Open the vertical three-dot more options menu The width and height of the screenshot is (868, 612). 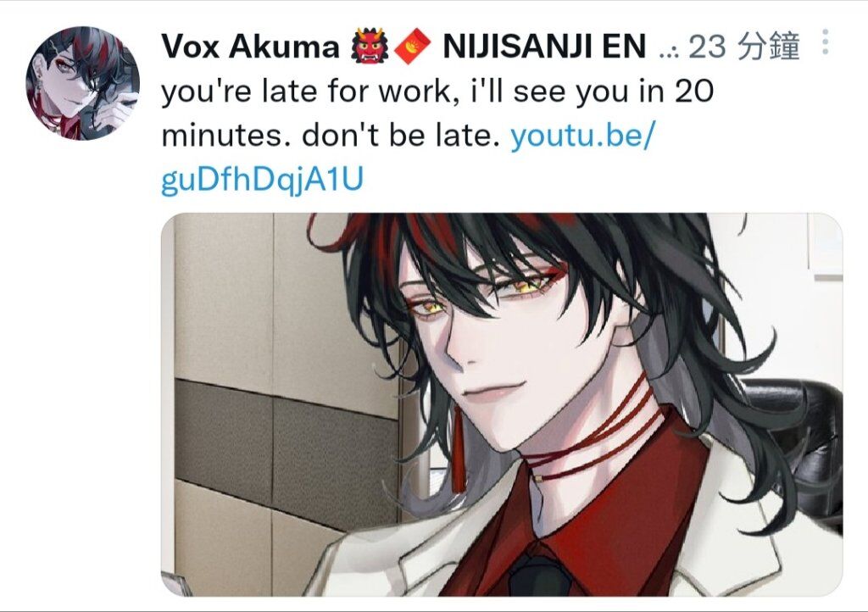[826, 42]
